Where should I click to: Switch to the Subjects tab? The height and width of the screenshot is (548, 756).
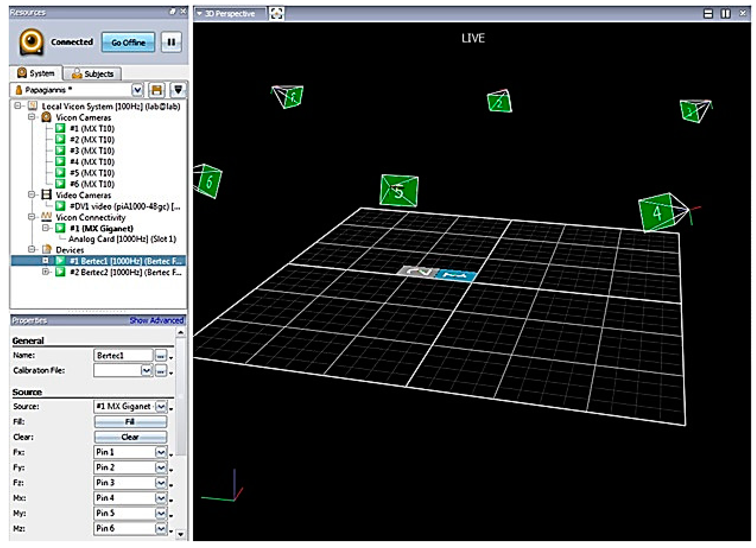tap(93, 74)
